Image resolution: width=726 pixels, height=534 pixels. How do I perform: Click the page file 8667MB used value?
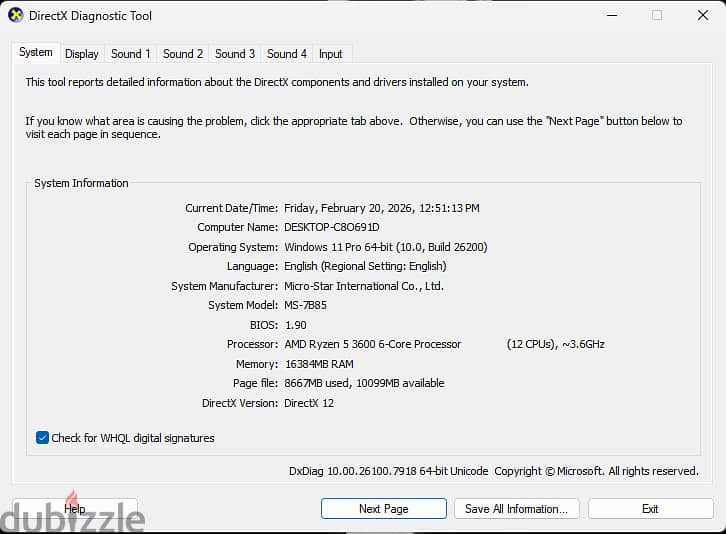point(364,383)
